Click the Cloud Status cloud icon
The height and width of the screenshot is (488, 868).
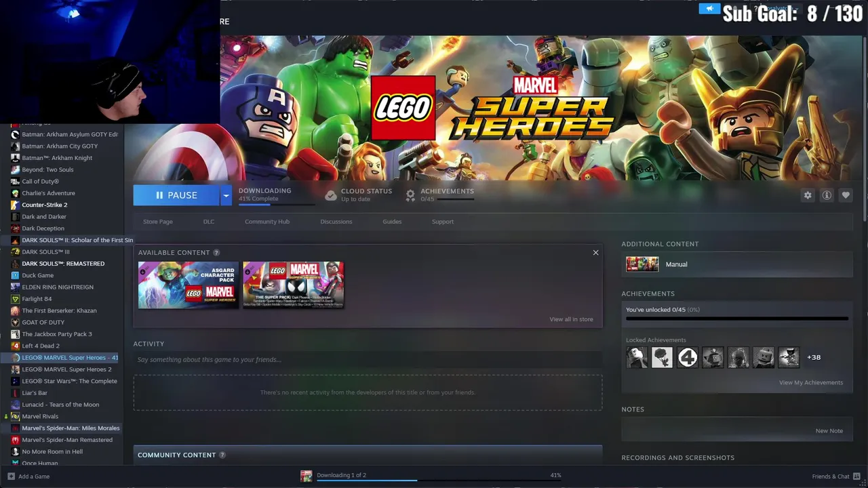(x=331, y=195)
